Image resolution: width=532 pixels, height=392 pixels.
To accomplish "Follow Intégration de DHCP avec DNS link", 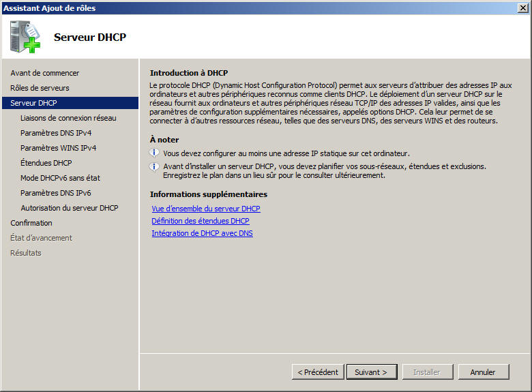I will [202, 233].
